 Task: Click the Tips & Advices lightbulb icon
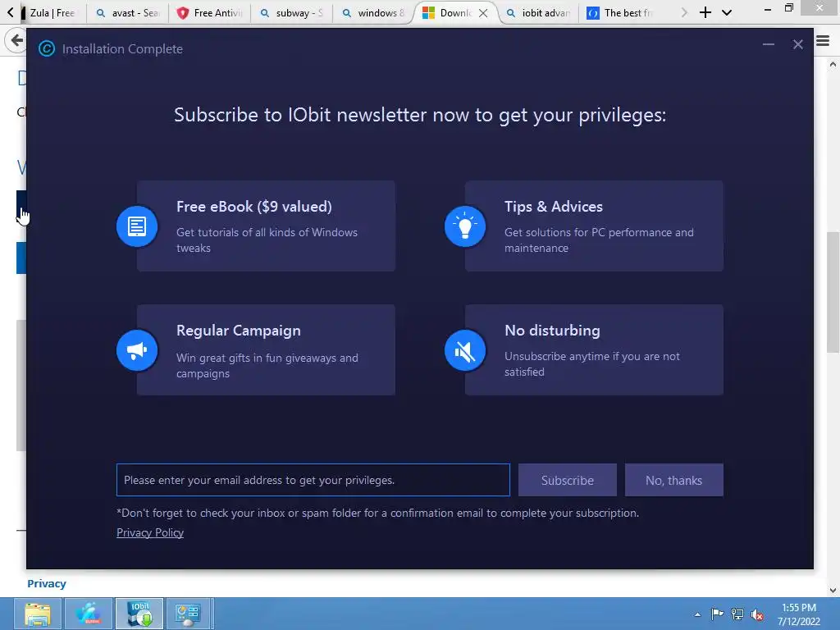pyautogui.click(x=465, y=226)
